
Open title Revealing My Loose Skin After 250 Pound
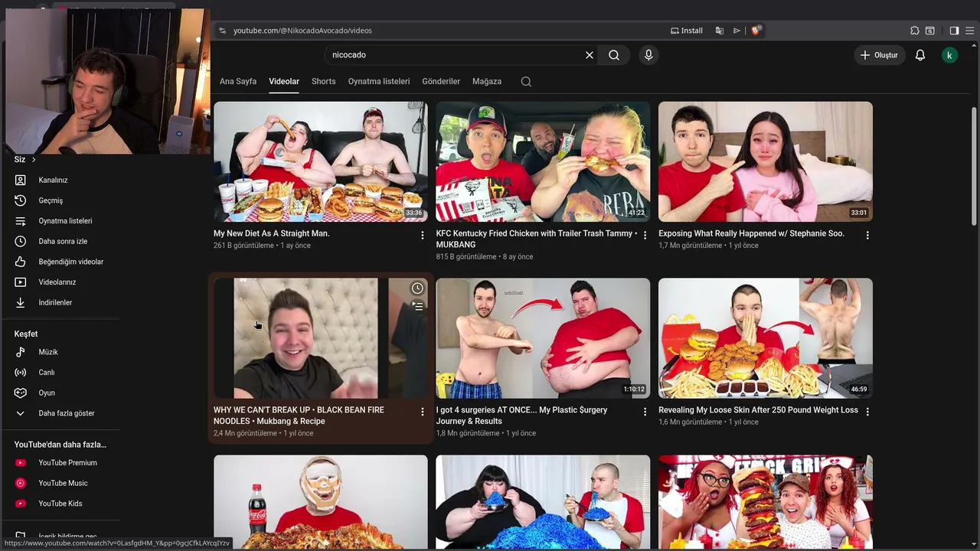coord(758,410)
